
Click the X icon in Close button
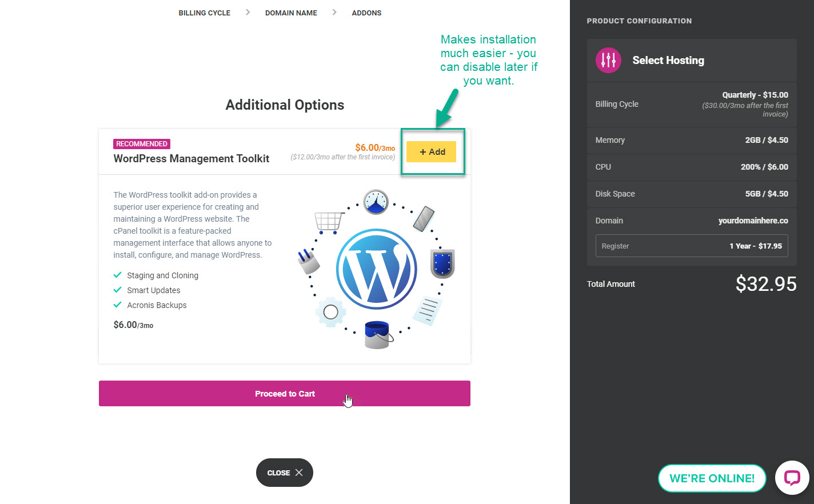pyautogui.click(x=299, y=473)
